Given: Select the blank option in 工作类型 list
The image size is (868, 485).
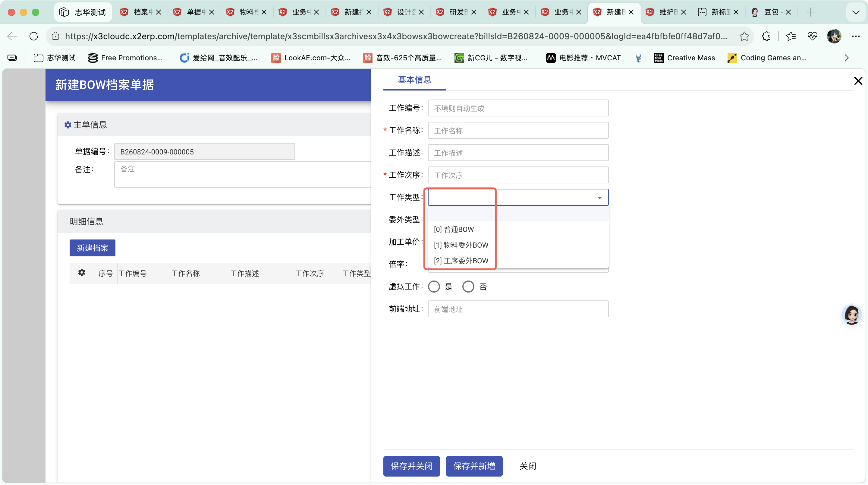Looking at the screenshot, I should tap(518, 214).
